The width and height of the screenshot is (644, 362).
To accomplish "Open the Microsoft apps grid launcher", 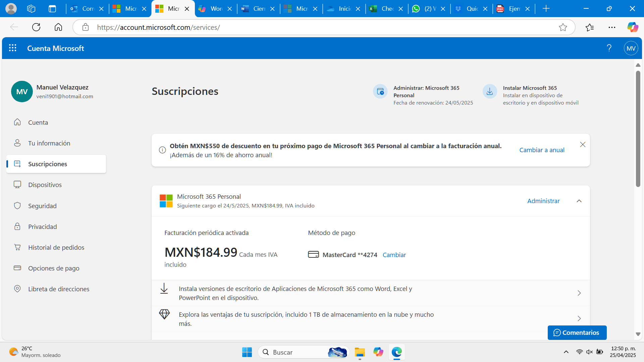I will click(x=13, y=48).
